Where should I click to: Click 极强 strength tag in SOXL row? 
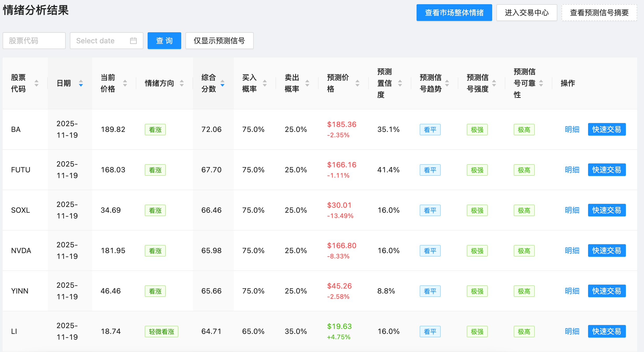click(x=477, y=210)
